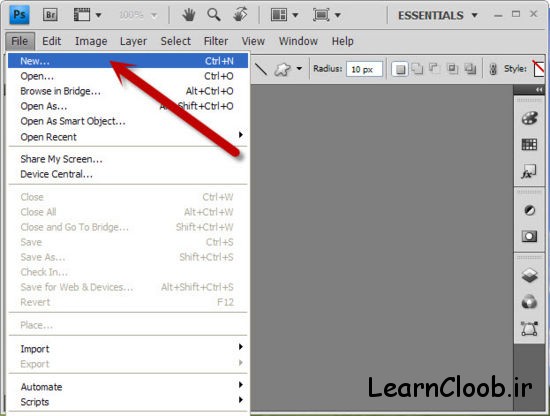Enable the Create new shape layer mode
550x416 pixels.
click(400, 69)
